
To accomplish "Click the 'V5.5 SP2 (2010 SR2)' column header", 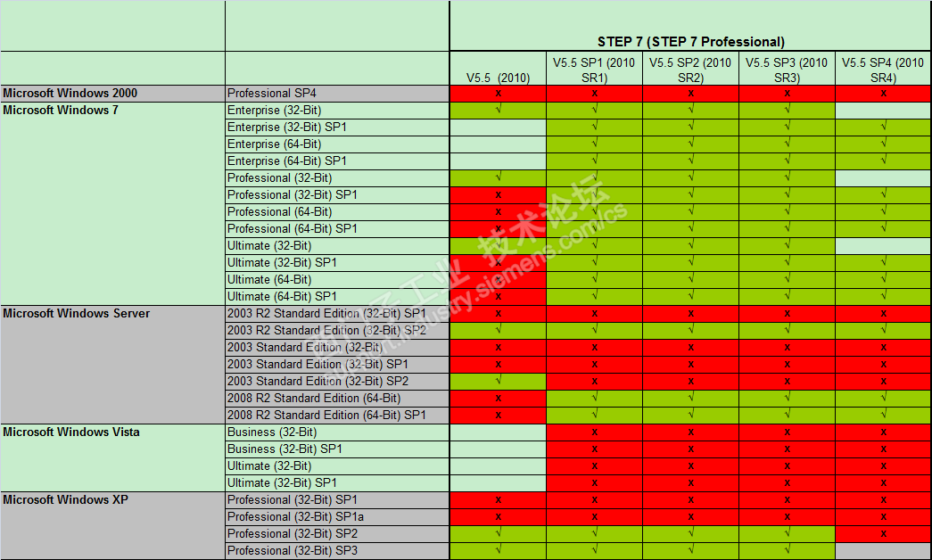I will (x=690, y=69).
